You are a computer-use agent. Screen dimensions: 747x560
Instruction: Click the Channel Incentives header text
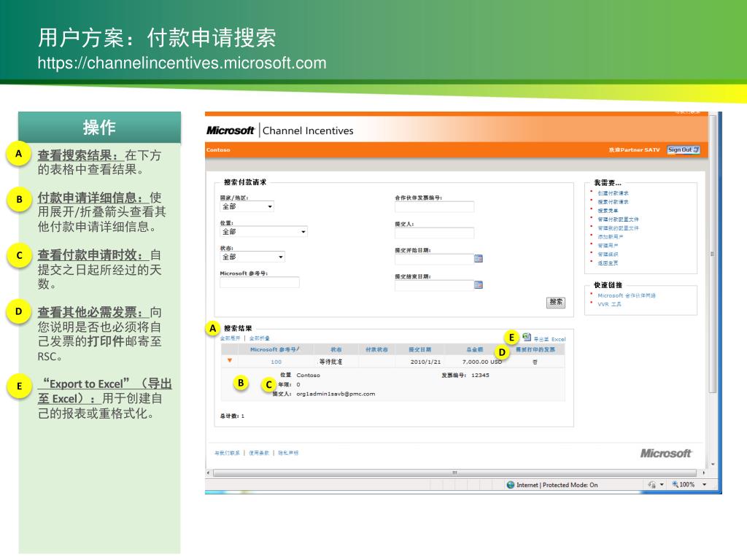point(308,131)
